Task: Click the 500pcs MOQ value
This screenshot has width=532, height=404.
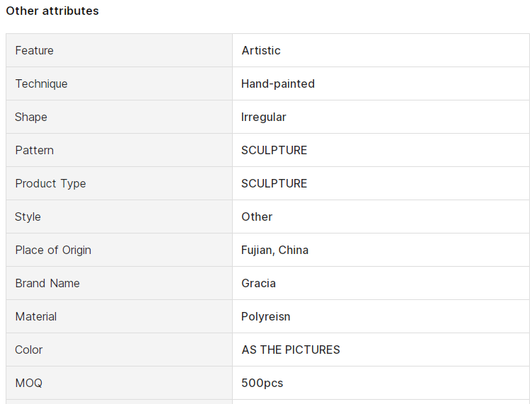Action: pos(262,383)
